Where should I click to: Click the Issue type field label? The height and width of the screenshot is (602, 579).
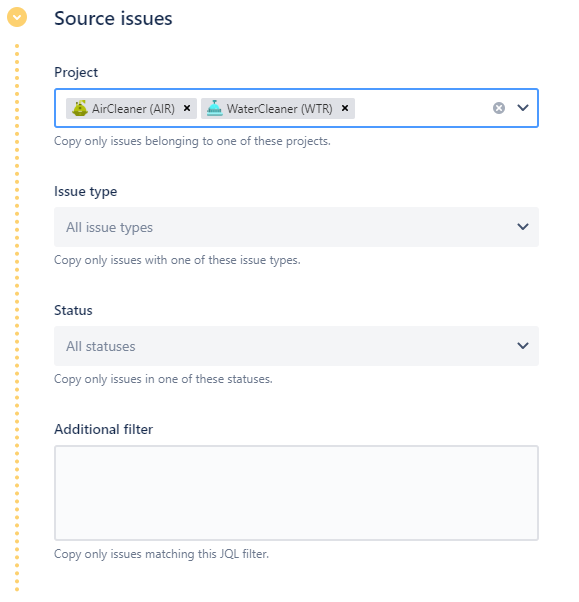point(86,192)
